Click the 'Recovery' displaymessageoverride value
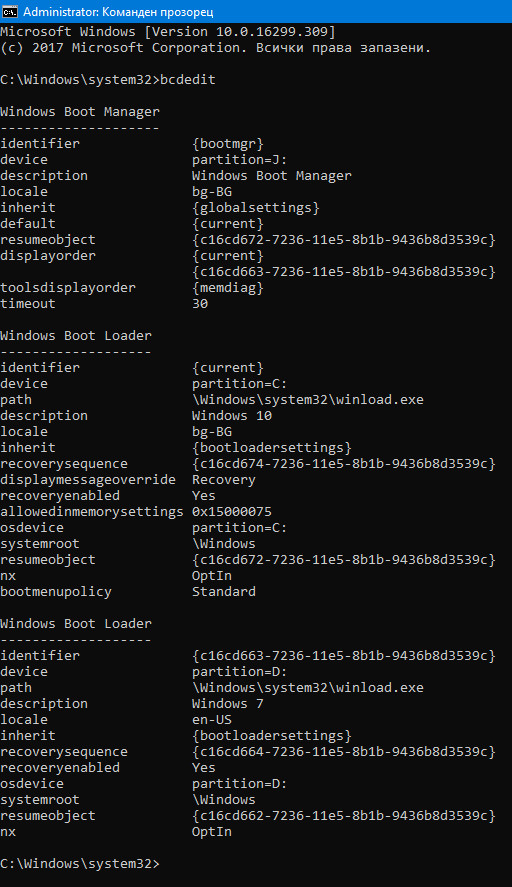Viewport: 512px width, 887px height. (224, 480)
